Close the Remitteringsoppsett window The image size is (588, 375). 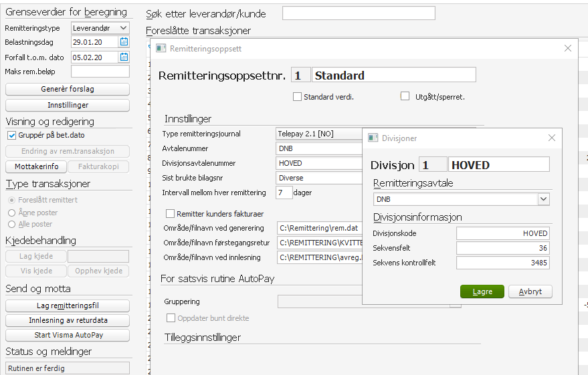coord(568,48)
